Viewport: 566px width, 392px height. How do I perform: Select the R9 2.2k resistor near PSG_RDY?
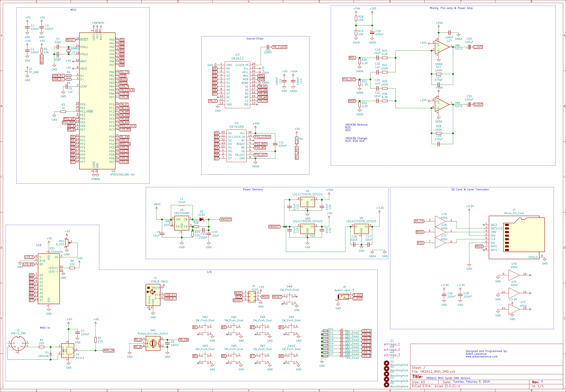point(297,140)
